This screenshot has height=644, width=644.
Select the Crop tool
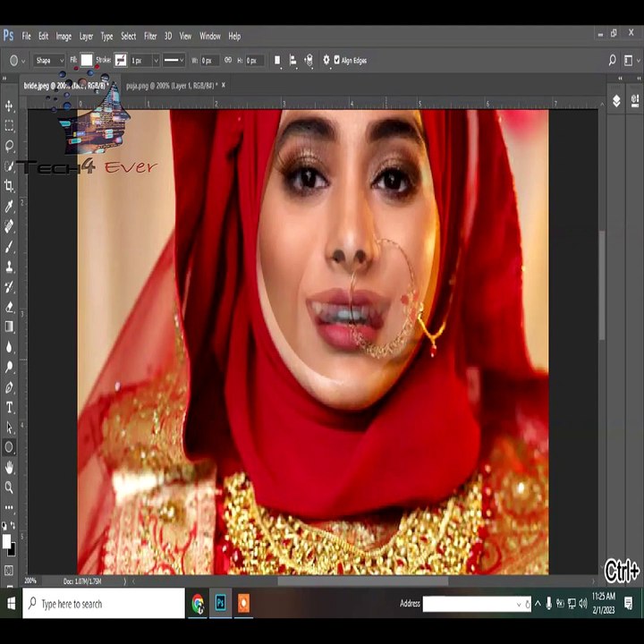[x=9, y=186]
